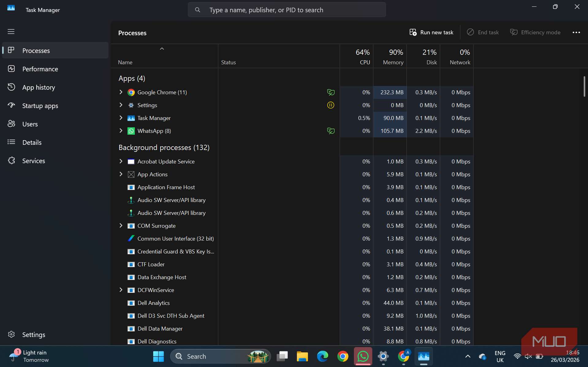Click the search magnifier icon in Task Manager
The width and height of the screenshot is (588, 367).
pos(198,10)
